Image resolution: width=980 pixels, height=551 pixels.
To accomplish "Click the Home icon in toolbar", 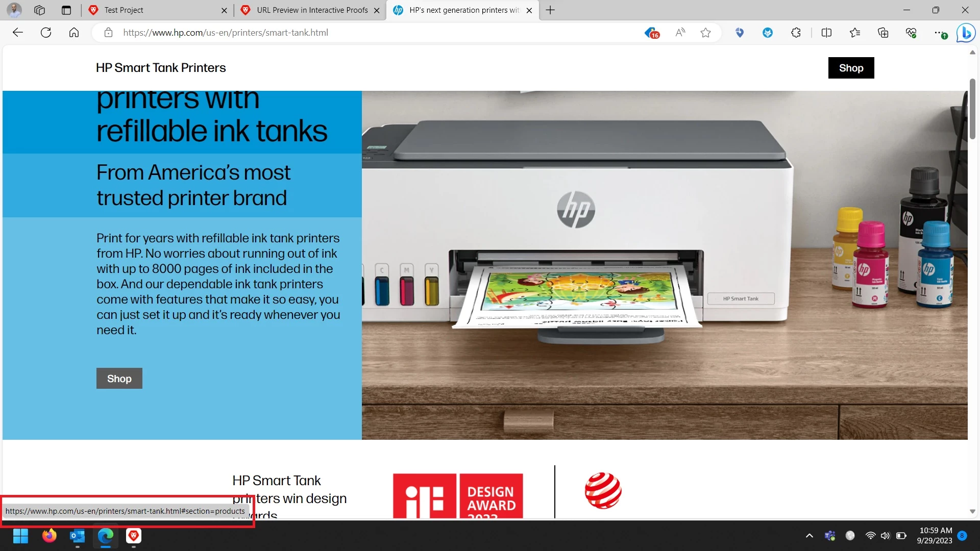I will 74,33.
